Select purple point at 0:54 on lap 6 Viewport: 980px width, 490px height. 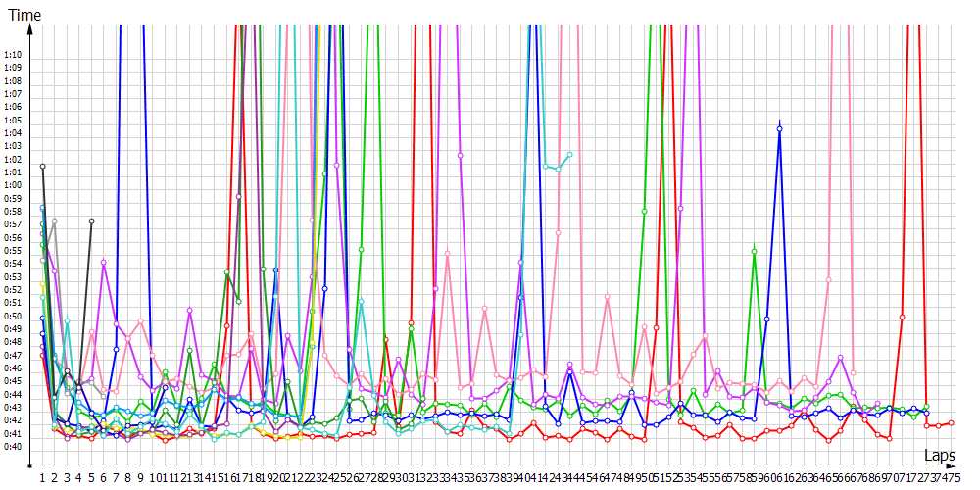[x=104, y=263]
